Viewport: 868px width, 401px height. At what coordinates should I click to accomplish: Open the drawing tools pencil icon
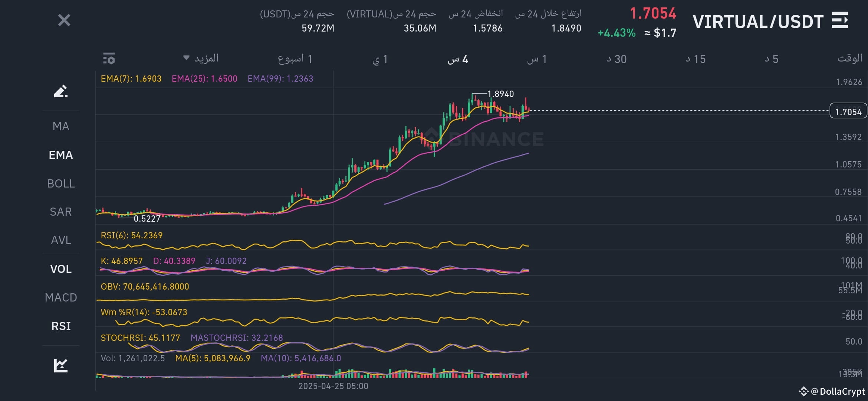pos(61,91)
